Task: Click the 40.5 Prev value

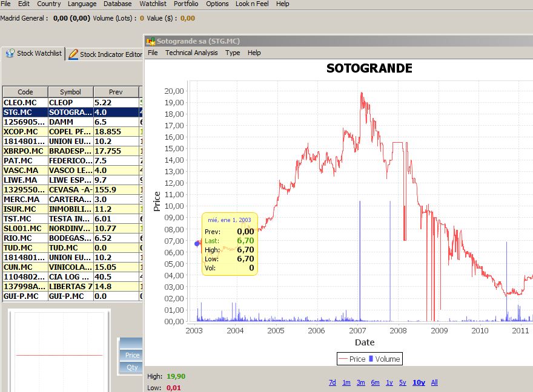Action: click(116, 277)
